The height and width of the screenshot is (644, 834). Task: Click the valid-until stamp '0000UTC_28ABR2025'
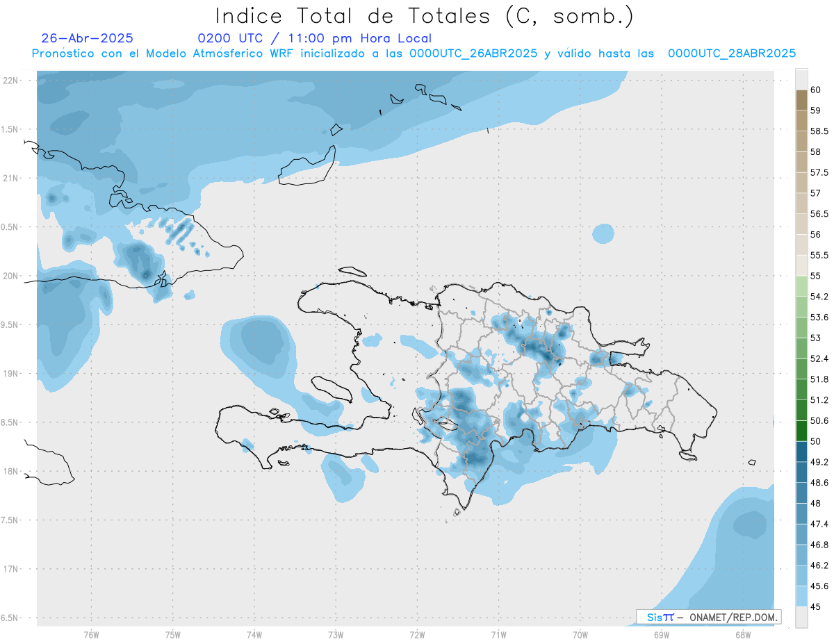click(732, 53)
